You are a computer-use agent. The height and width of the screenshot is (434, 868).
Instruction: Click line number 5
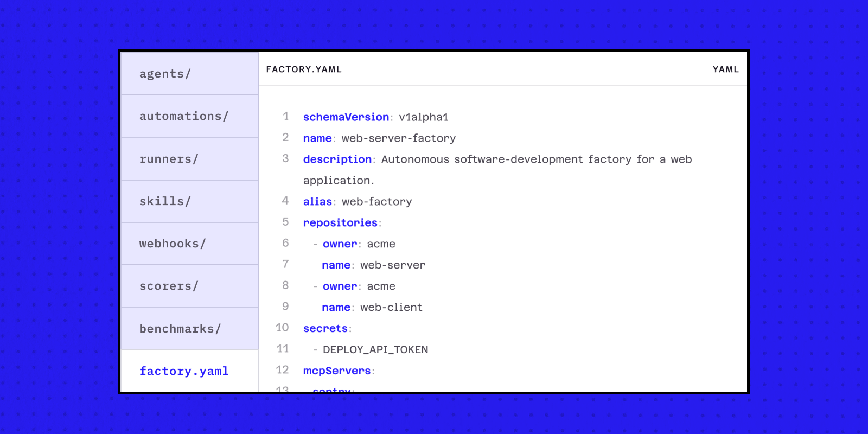[285, 222]
